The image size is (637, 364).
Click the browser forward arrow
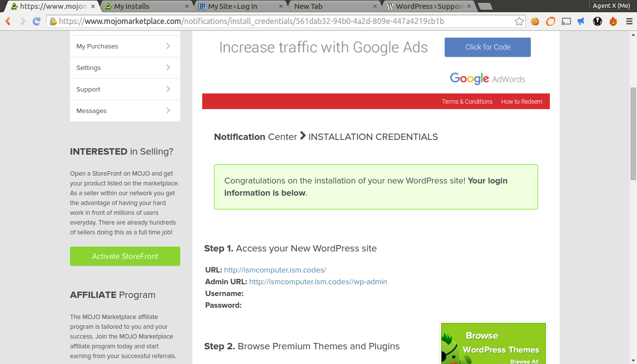coord(23,21)
